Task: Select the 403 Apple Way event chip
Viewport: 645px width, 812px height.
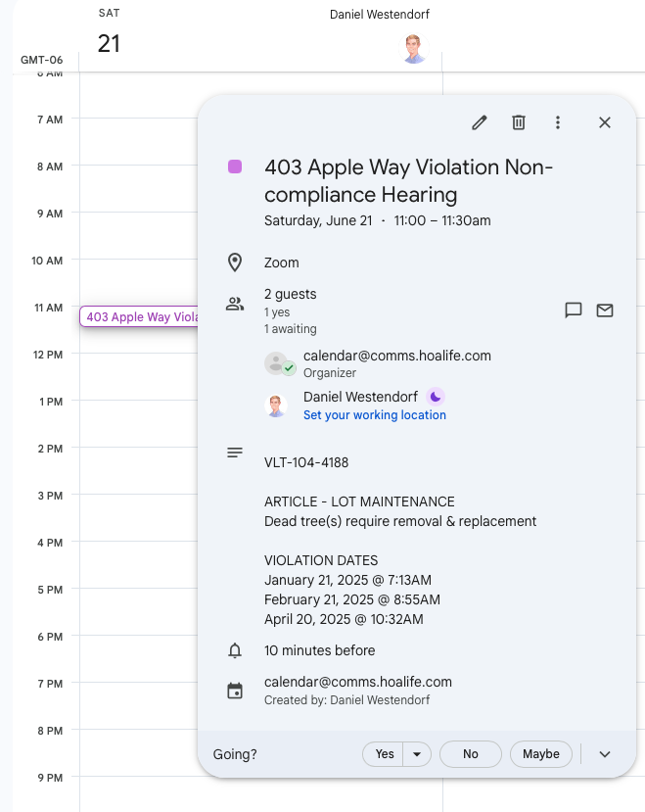Action: [x=139, y=317]
